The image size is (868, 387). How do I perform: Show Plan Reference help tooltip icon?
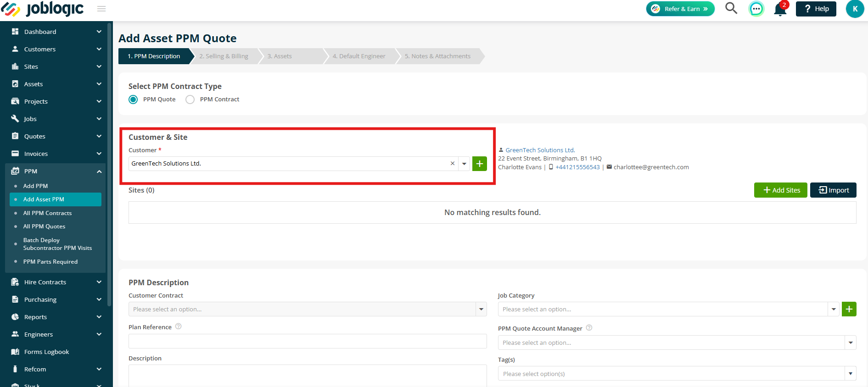pos(179,326)
